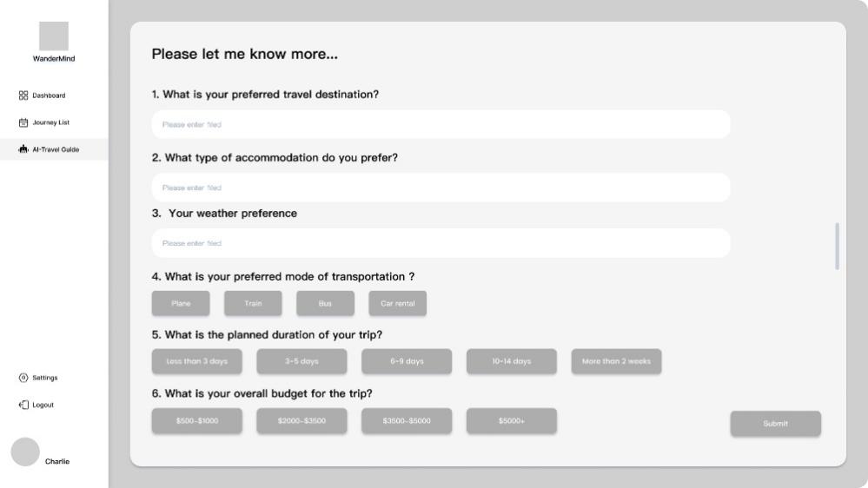
Task: Choose the $500-$1000 budget button
Action: click(197, 421)
